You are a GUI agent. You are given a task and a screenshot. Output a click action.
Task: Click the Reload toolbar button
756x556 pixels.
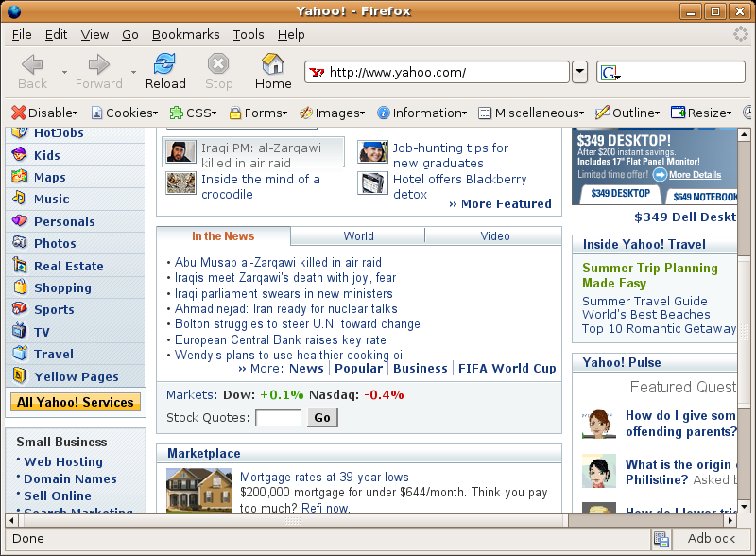pyautogui.click(x=165, y=72)
